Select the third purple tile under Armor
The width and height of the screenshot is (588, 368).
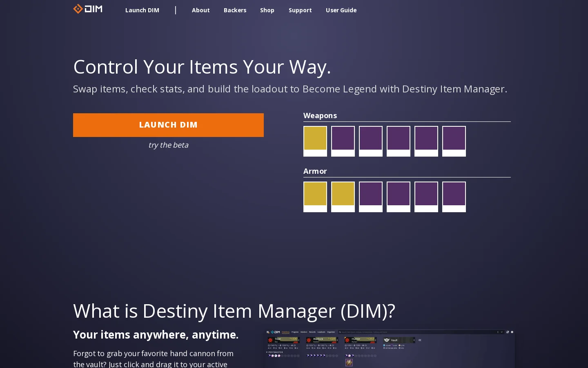[x=426, y=197]
